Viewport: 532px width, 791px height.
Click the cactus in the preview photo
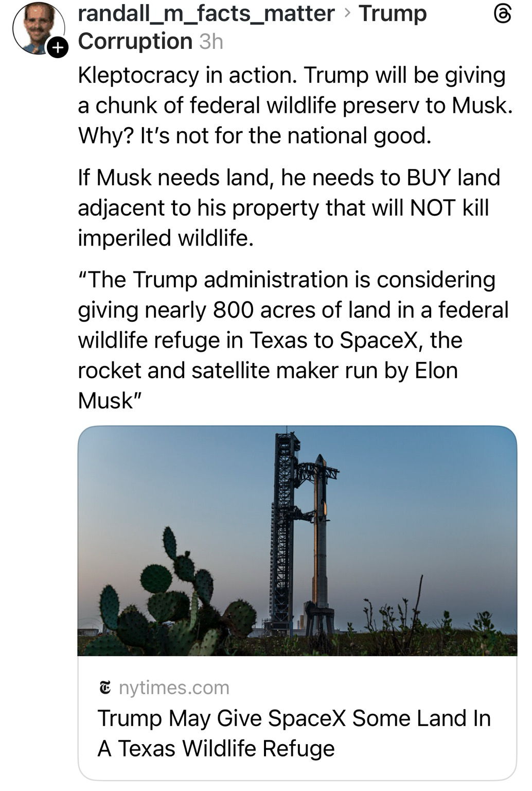[x=175, y=597]
